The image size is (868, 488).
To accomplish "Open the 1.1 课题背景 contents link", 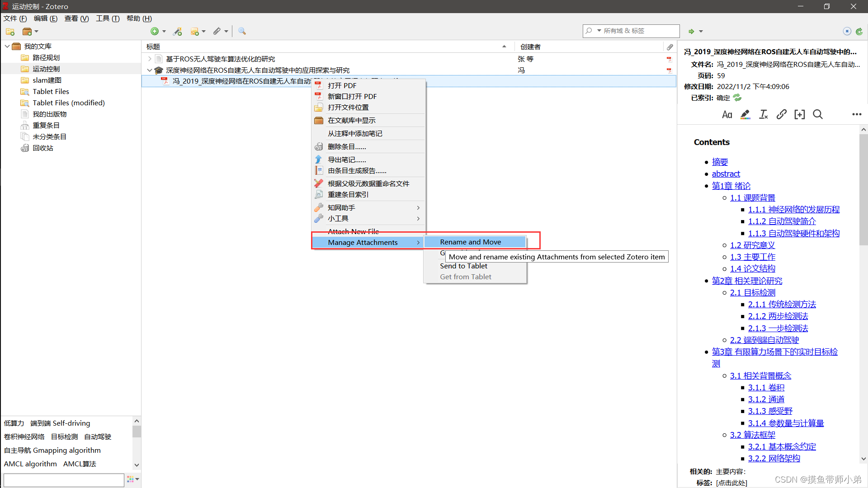I will [x=752, y=198].
